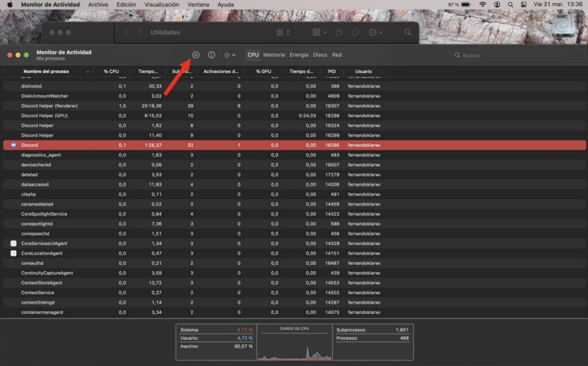
Task: Select corespeechd process row
Action: coord(294,233)
